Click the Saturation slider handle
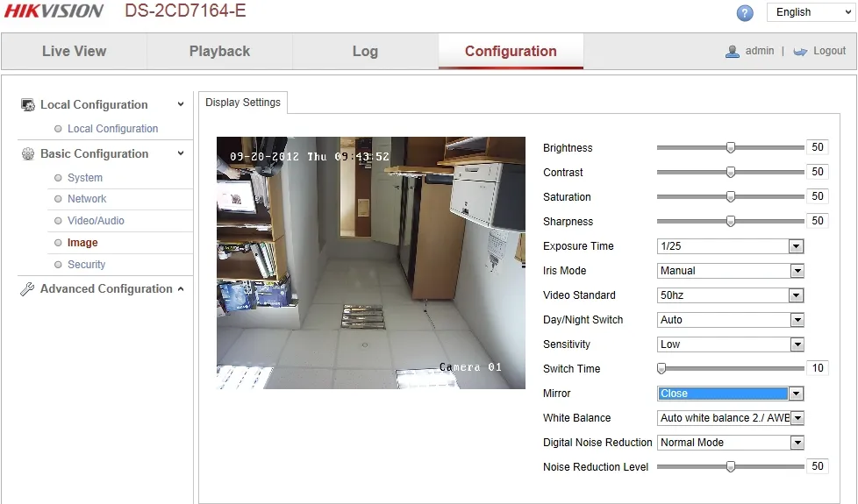 731,197
